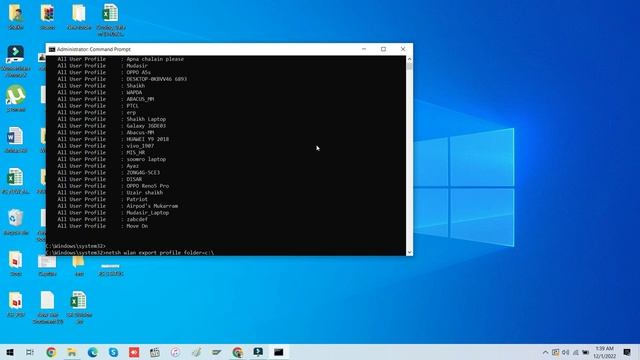This screenshot has width=640, height=360.
Task: Close the Command Prompt window
Action: pyautogui.click(x=403, y=49)
